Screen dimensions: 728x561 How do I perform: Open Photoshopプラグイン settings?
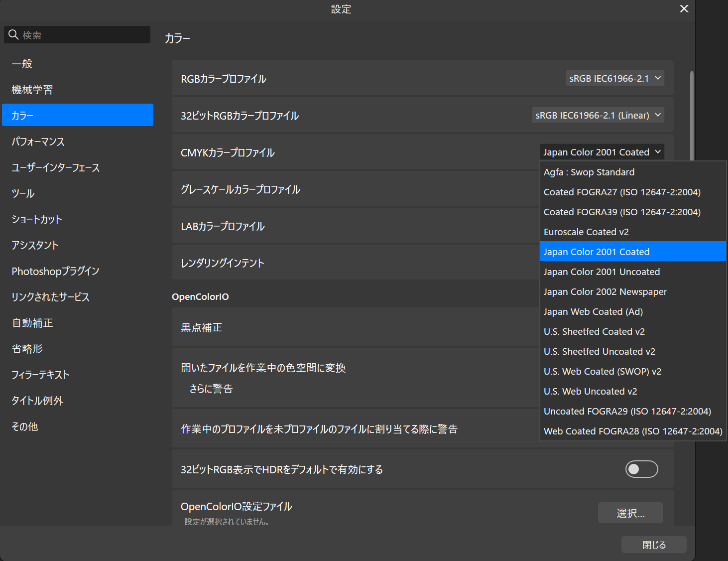click(78, 271)
